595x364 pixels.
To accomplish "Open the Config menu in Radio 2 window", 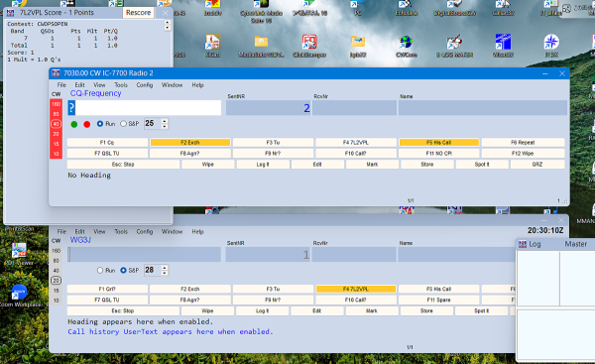I will coord(145,85).
